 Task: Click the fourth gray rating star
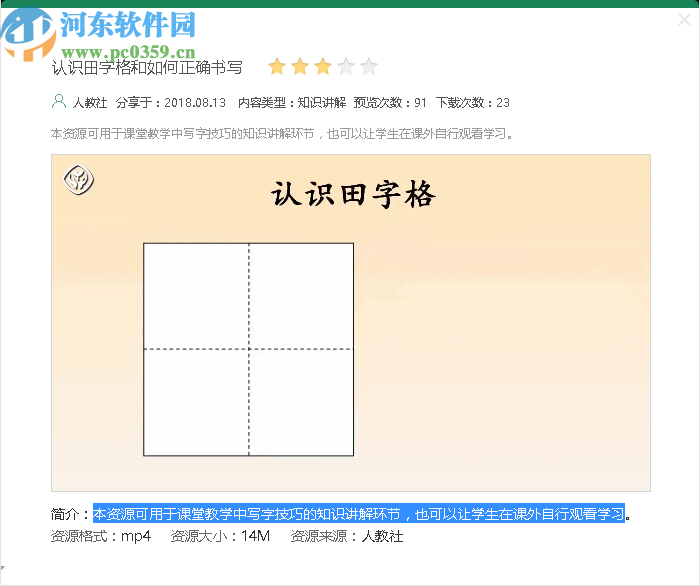point(346,66)
